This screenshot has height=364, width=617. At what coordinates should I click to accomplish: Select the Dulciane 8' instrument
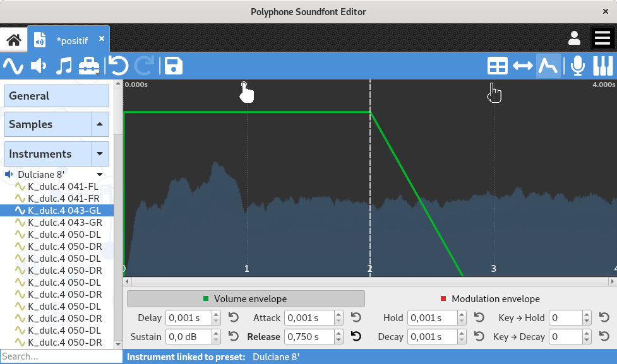(41, 175)
